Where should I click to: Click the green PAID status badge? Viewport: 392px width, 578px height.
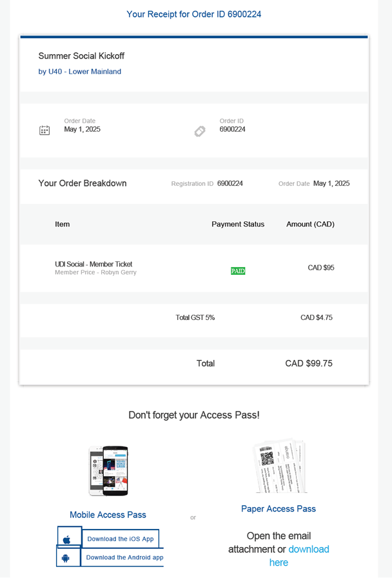point(238,271)
